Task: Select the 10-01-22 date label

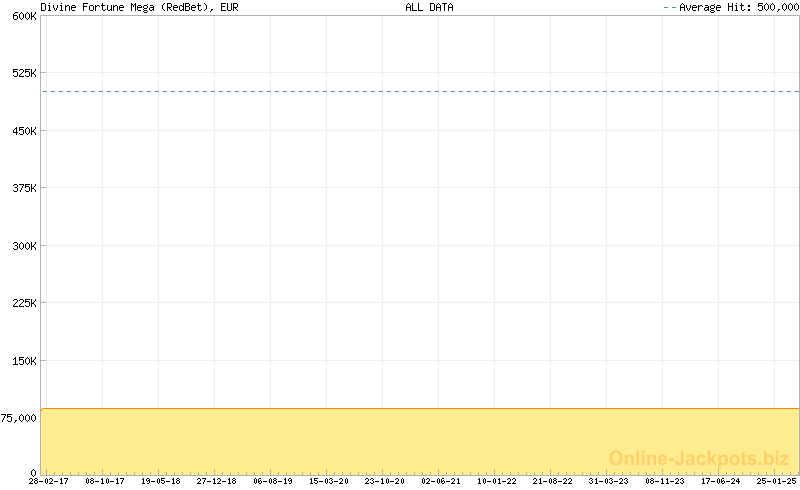Action: click(497, 481)
